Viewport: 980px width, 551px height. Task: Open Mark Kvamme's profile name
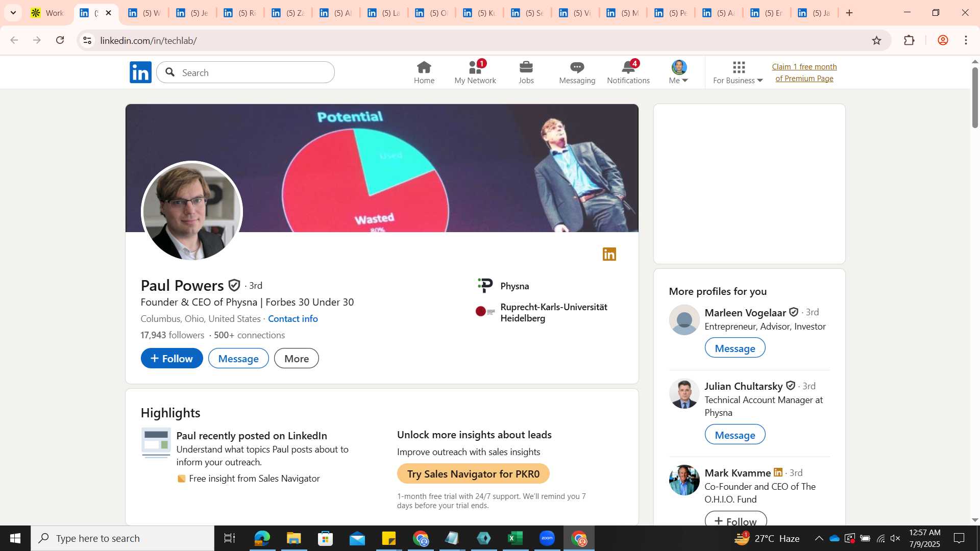click(x=738, y=473)
